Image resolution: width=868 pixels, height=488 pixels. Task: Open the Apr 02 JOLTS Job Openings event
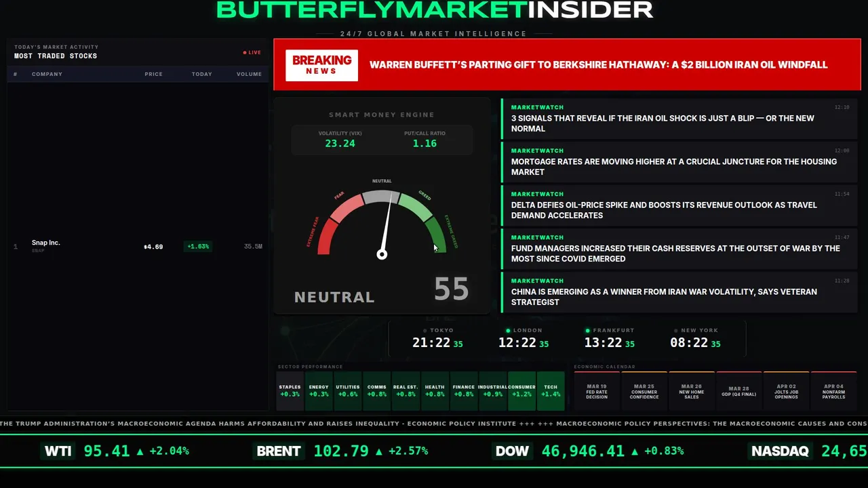pos(787,391)
